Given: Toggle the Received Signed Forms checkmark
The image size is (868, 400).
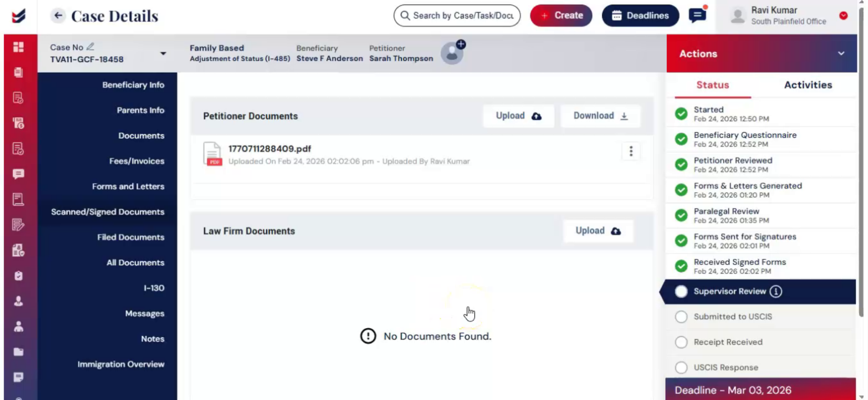Looking at the screenshot, I should point(681,266).
